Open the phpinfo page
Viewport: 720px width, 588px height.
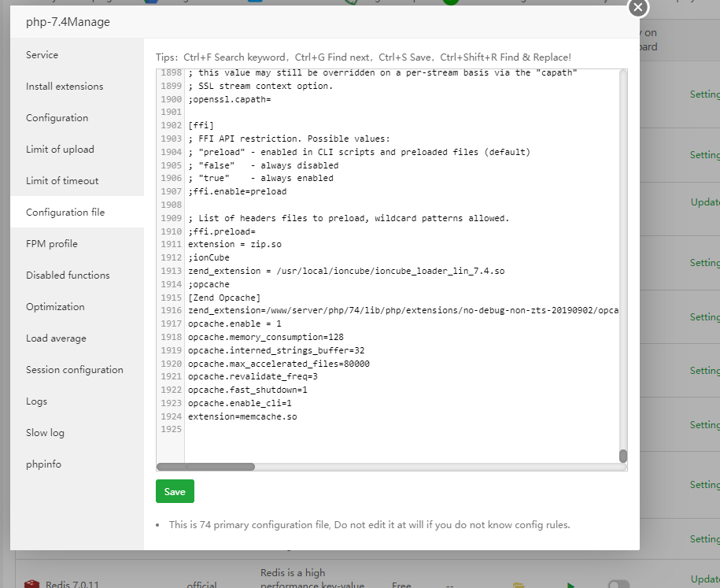tap(43, 464)
